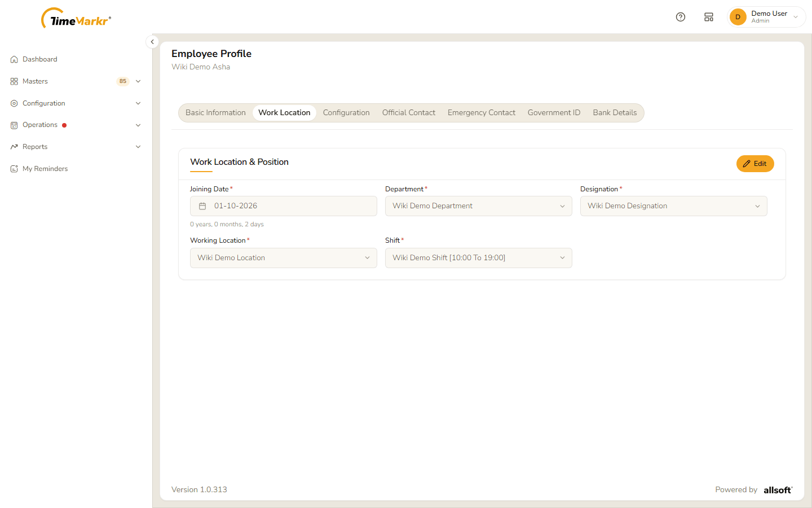Image resolution: width=812 pixels, height=508 pixels.
Task: Open the Shift dropdown
Action: pos(479,258)
